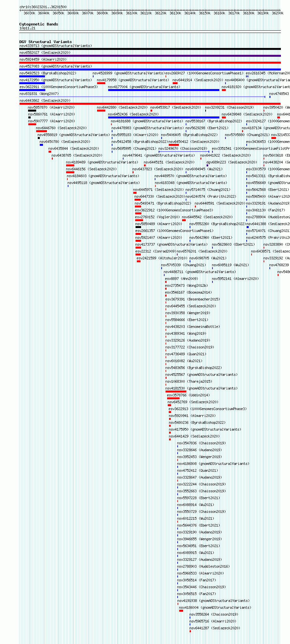290x644 pixels.
Task: Click nsv4184603 gnomAD variant label
Action: (103, 176)
